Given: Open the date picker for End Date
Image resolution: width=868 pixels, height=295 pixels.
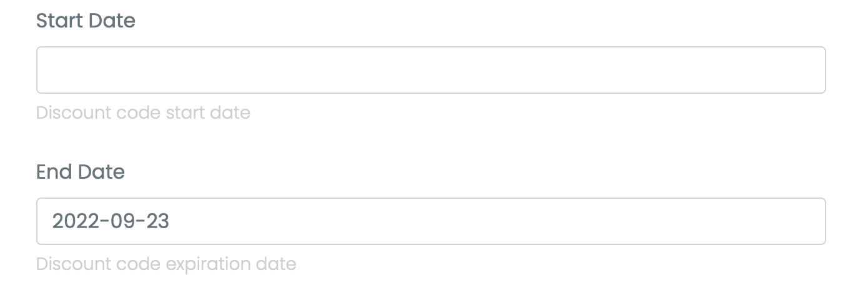Looking at the screenshot, I should point(431,221).
